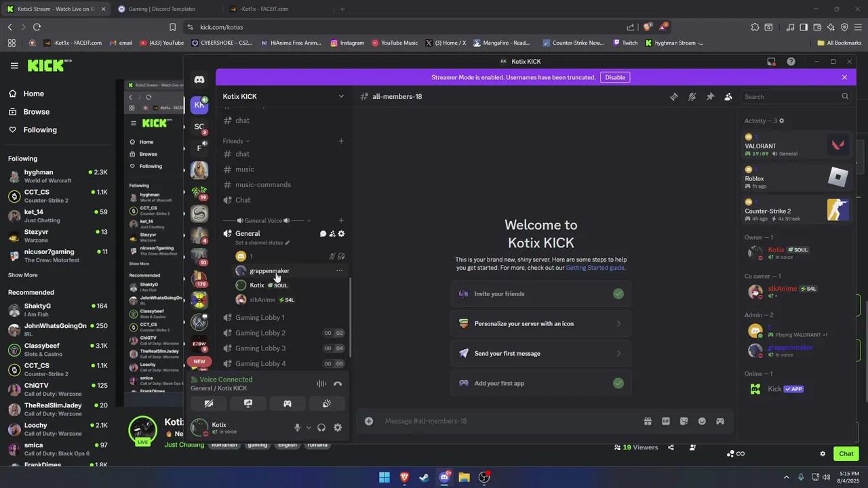868x488 pixels.
Task: Open apps launcher in message bar
Action: click(720, 421)
